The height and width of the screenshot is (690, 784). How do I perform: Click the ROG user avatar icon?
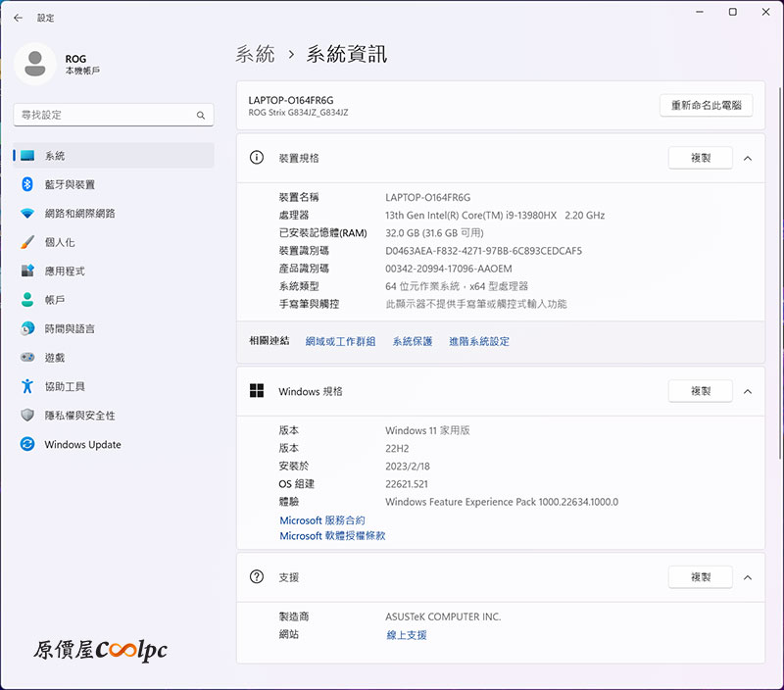click(35, 64)
